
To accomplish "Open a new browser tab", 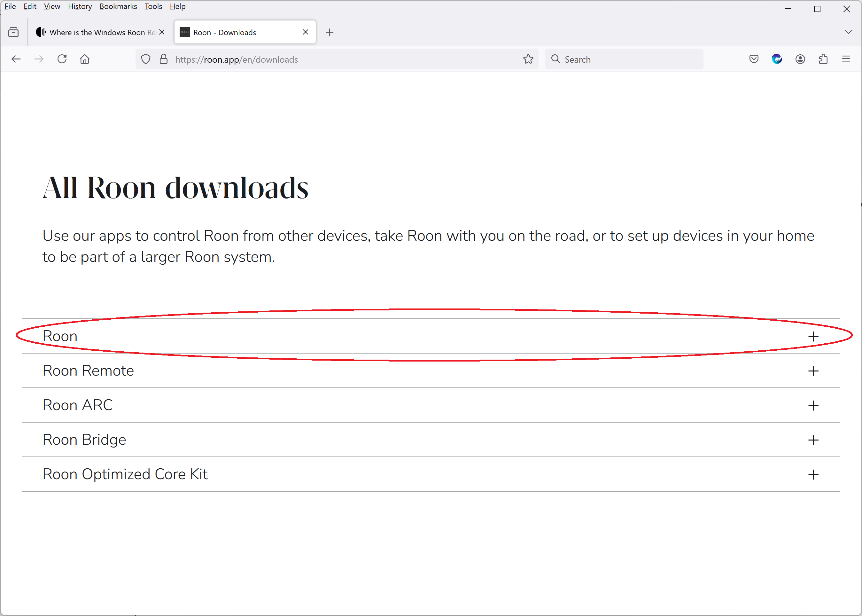I will point(329,32).
